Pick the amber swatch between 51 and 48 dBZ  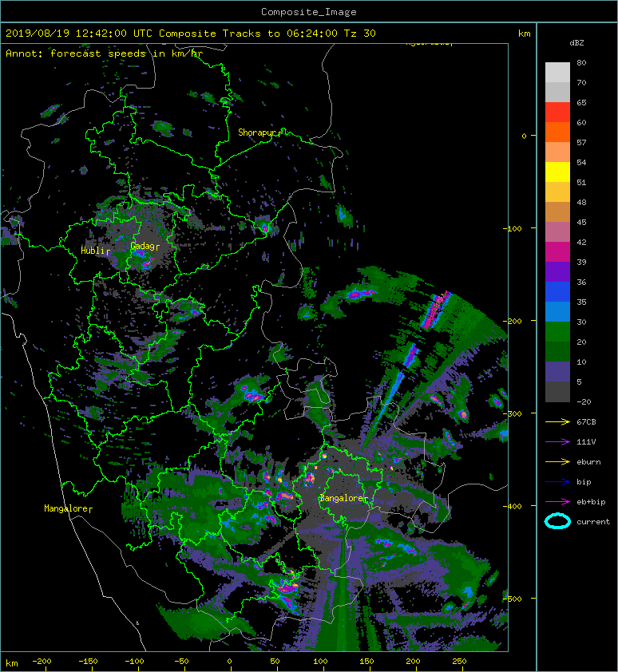[557, 192]
